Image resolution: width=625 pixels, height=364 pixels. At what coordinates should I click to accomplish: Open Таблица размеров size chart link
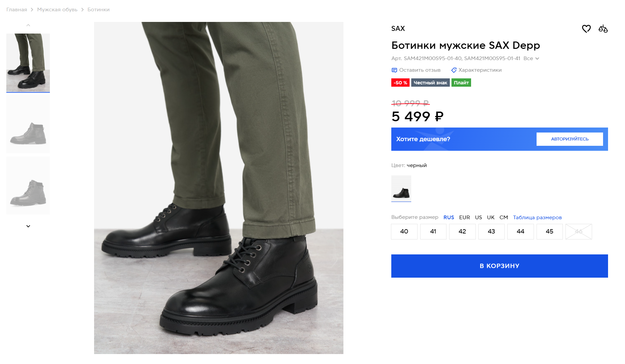(x=537, y=218)
